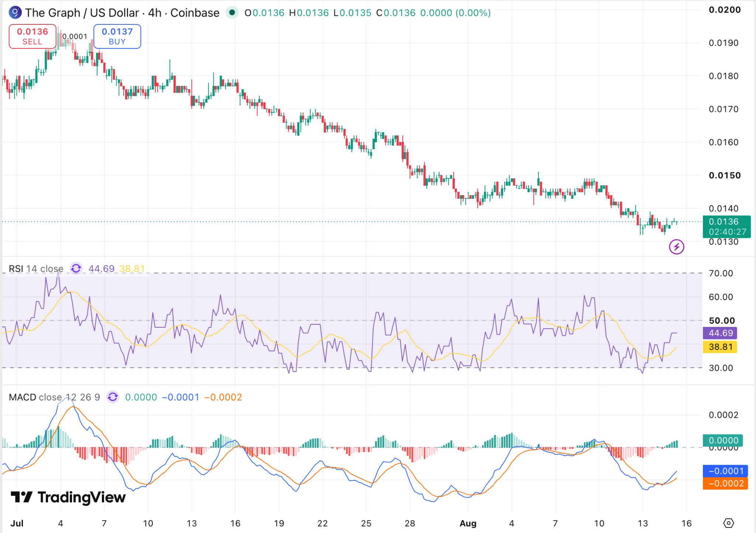Click the low price L0.0135 readout

click(x=352, y=13)
